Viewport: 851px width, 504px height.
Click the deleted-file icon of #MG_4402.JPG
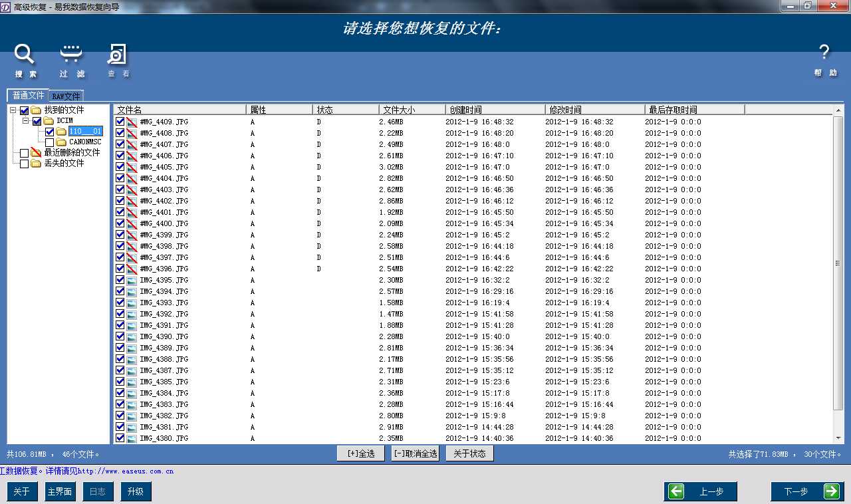pos(132,201)
